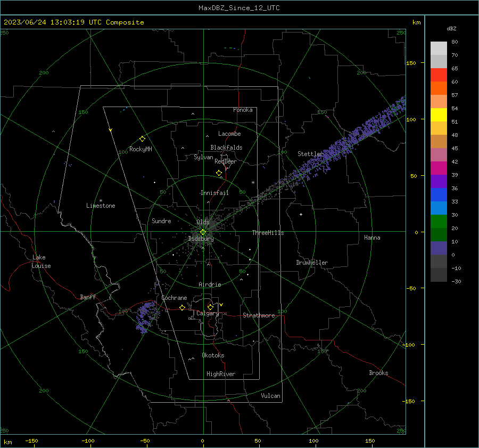
Task: Click the Hanna town label
Action: point(372,238)
